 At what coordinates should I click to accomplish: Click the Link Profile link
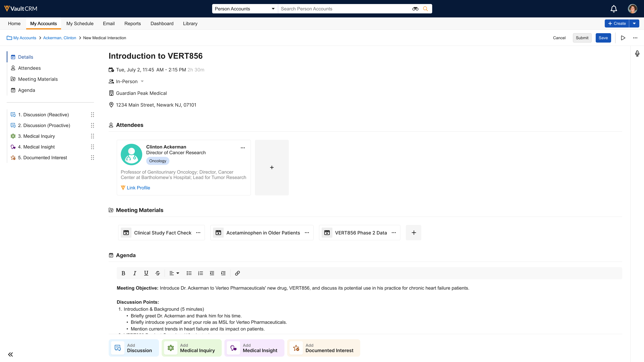(138, 188)
